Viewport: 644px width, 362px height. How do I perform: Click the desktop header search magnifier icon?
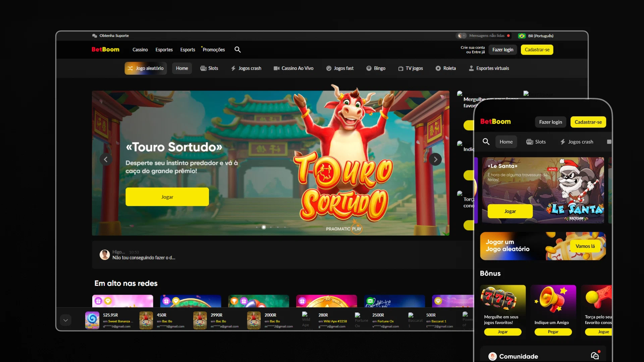point(237,50)
